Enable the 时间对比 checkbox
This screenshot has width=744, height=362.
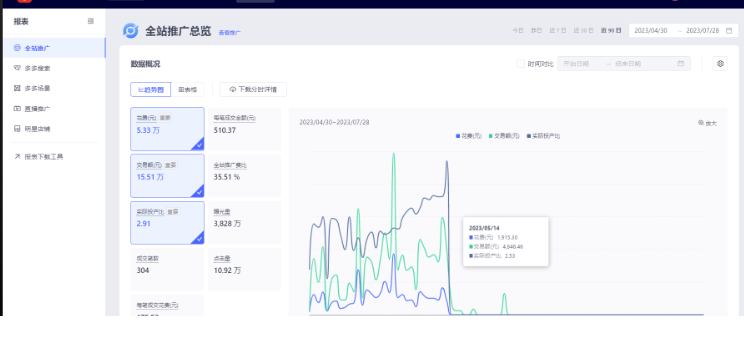pyautogui.click(x=521, y=64)
